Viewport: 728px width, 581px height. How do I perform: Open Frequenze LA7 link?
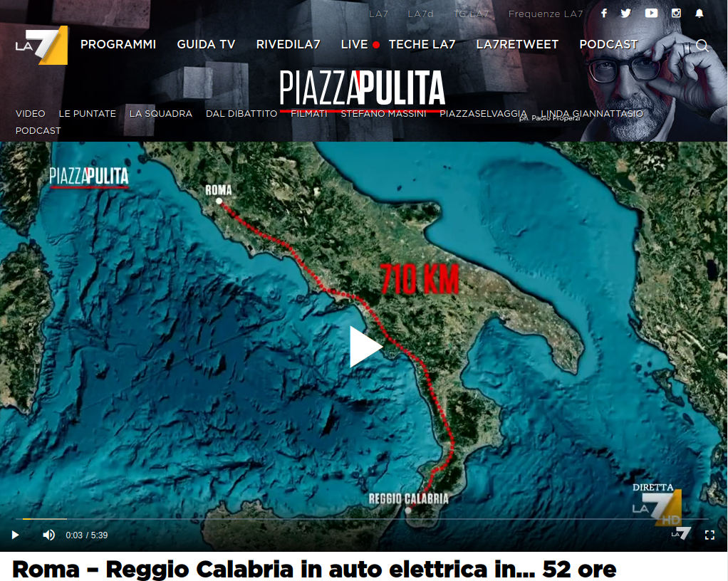click(x=546, y=14)
